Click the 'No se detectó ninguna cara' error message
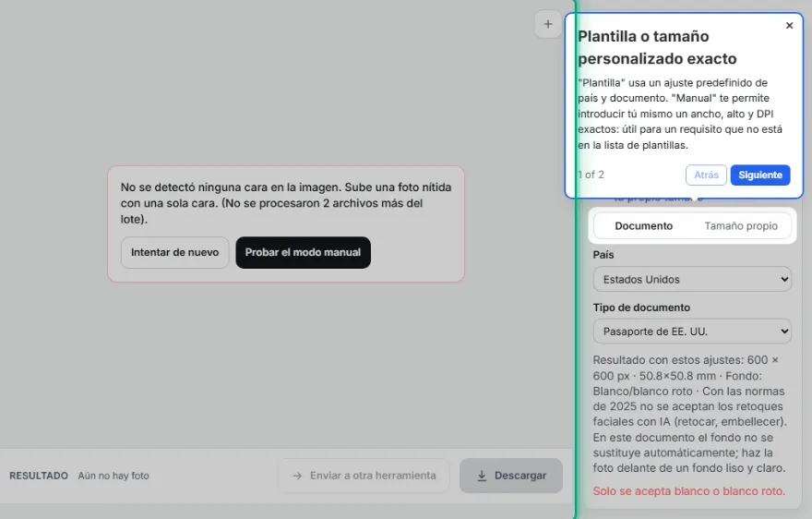812x519 pixels. (286, 203)
